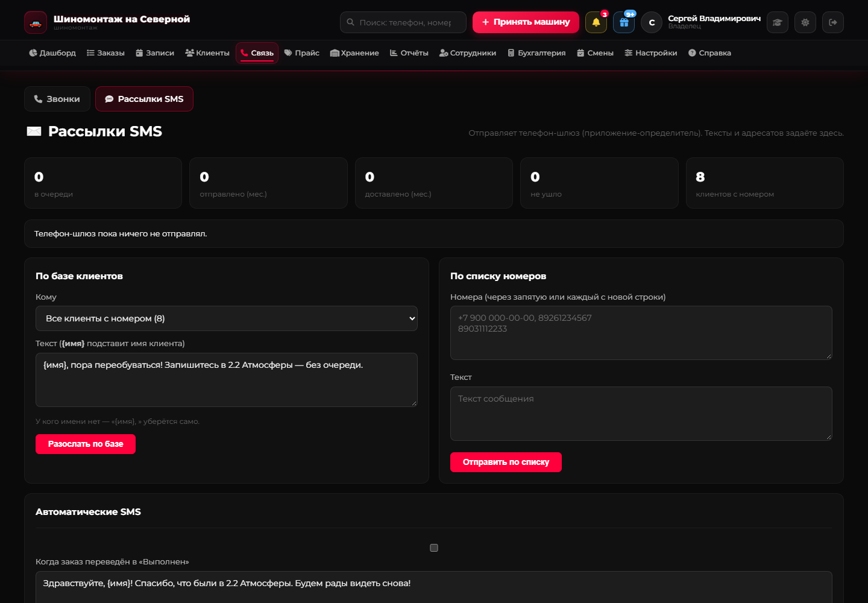The height and width of the screenshot is (603, 868).
Task: Click Принять машину button
Action: click(x=526, y=22)
